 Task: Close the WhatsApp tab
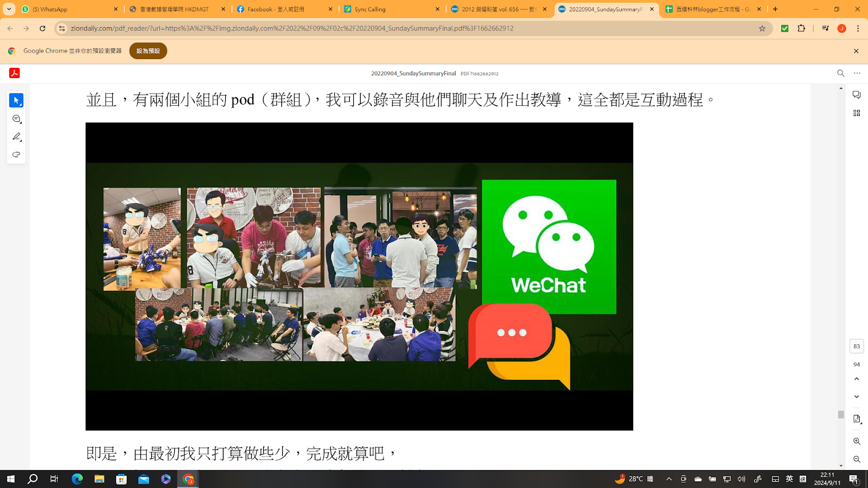point(116,9)
